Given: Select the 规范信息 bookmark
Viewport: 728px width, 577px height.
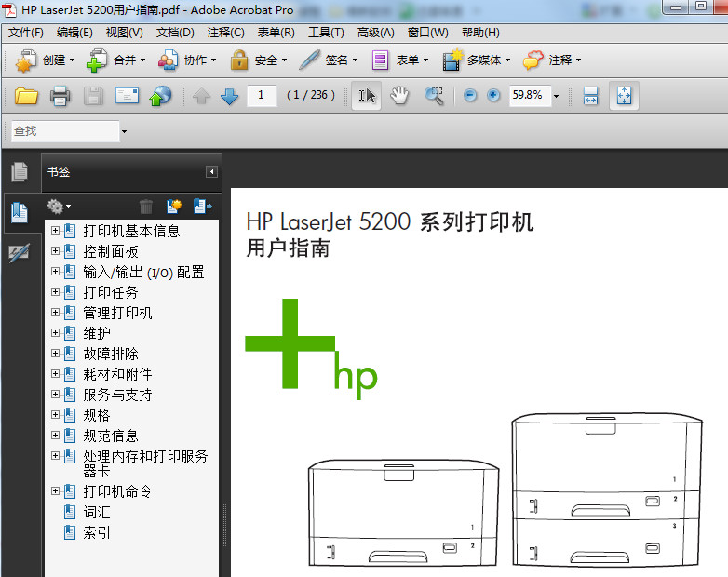Looking at the screenshot, I should click(111, 436).
